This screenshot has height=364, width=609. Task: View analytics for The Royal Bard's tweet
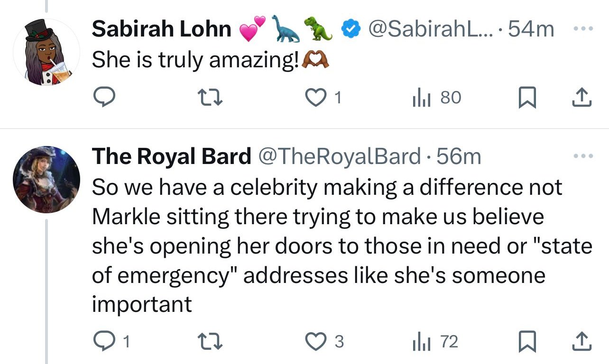(420, 342)
